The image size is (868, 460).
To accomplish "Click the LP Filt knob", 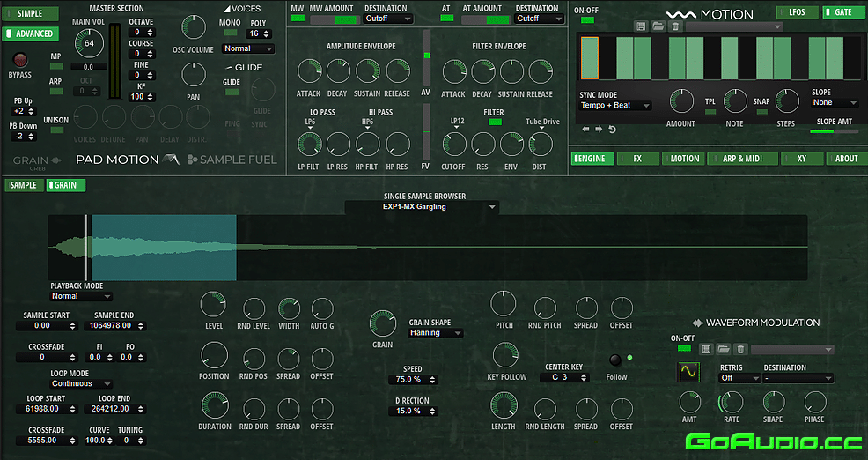I will [309, 145].
